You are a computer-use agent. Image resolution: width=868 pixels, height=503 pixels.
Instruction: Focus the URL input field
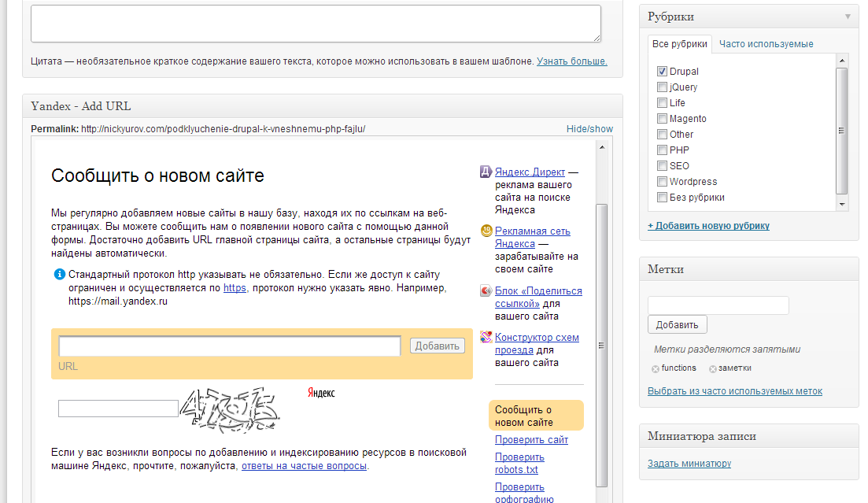point(230,346)
